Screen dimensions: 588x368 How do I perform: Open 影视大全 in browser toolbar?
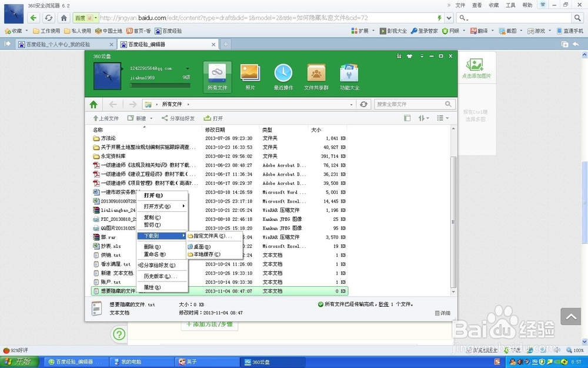(x=393, y=31)
